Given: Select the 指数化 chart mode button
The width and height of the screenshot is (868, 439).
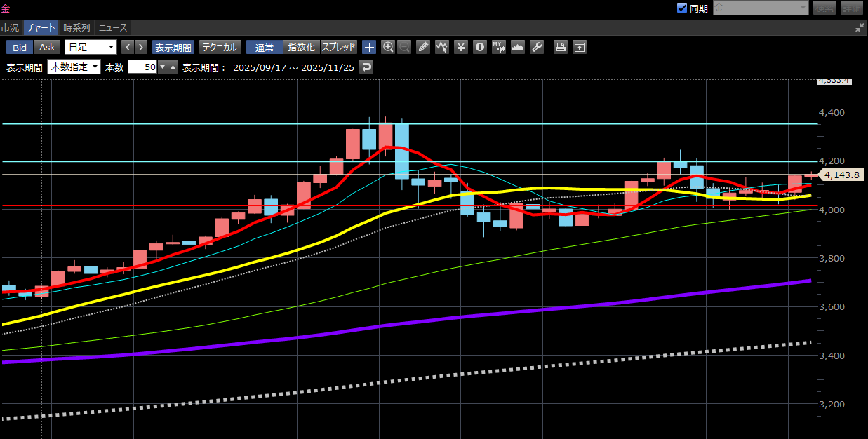Looking at the screenshot, I should 302,47.
